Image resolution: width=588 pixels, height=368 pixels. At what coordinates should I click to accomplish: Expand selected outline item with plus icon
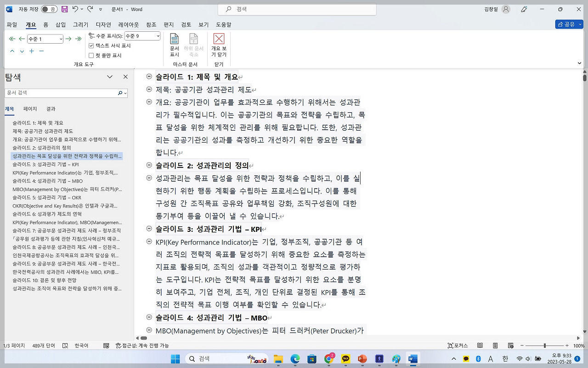[x=32, y=51]
